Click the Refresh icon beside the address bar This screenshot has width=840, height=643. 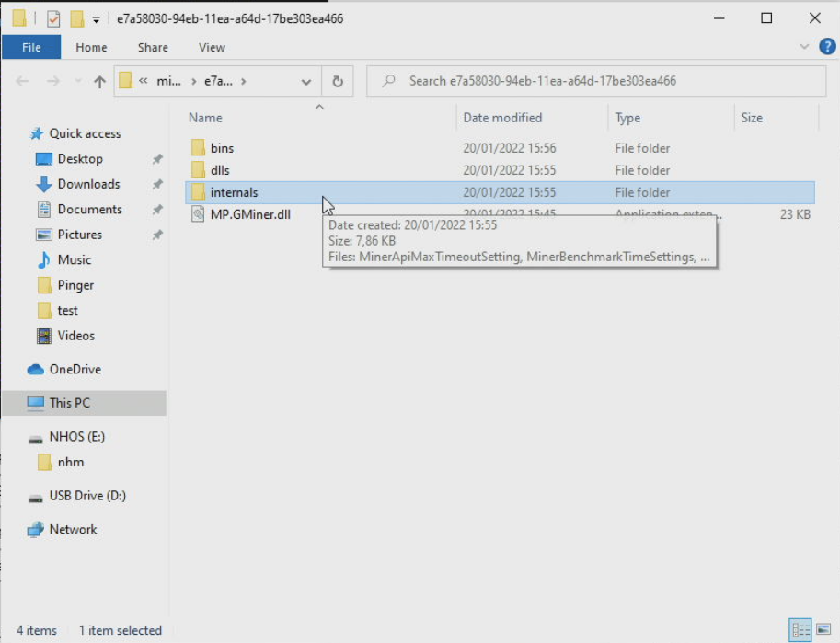pos(338,80)
